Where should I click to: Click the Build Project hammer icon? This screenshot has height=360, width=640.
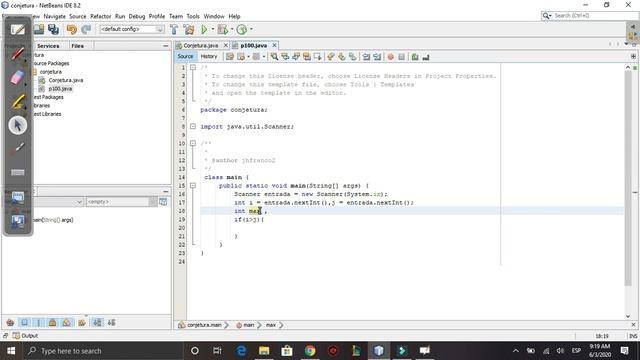pyautogui.click(x=174, y=29)
